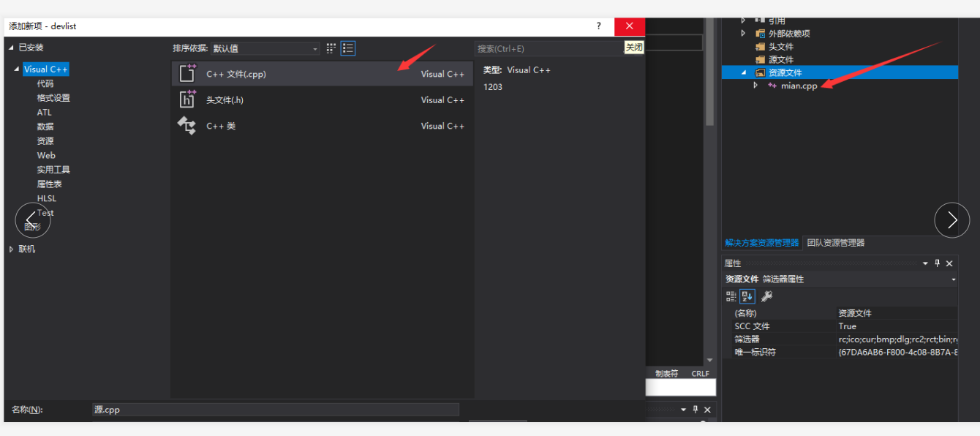
Task: Click the 类型: Visual C++ description text
Action: (517, 70)
